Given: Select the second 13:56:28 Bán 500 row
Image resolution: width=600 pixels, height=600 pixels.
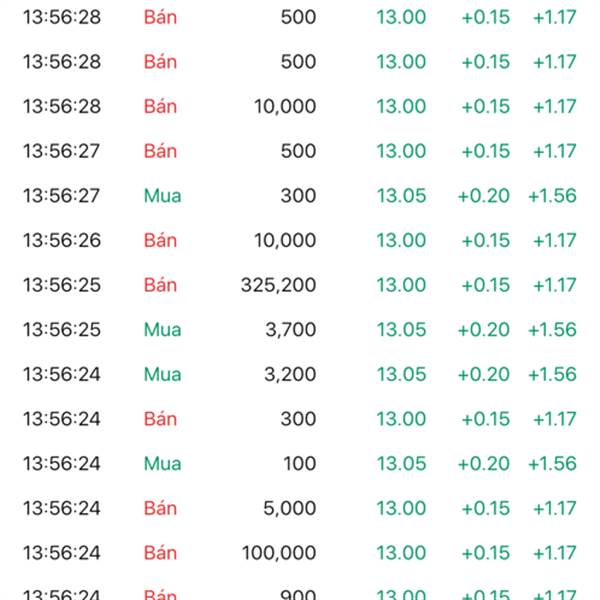Looking at the screenshot, I should pyautogui.click(x=300, y=62).
